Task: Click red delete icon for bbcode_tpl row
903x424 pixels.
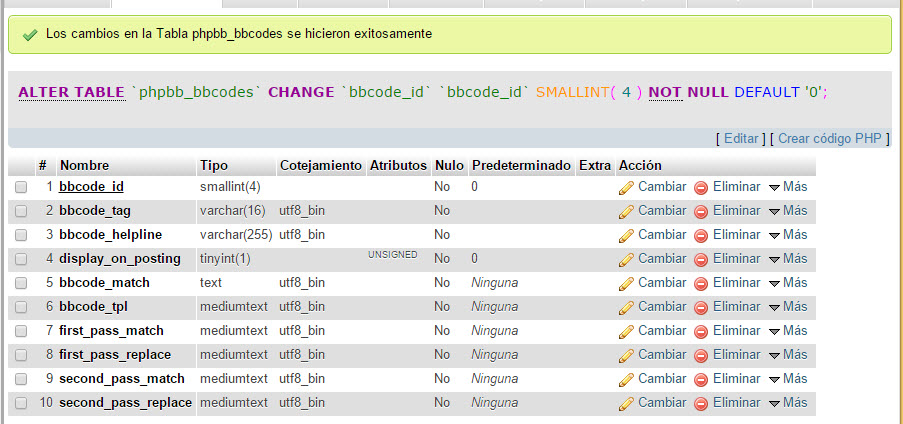Action: (701, 307)
